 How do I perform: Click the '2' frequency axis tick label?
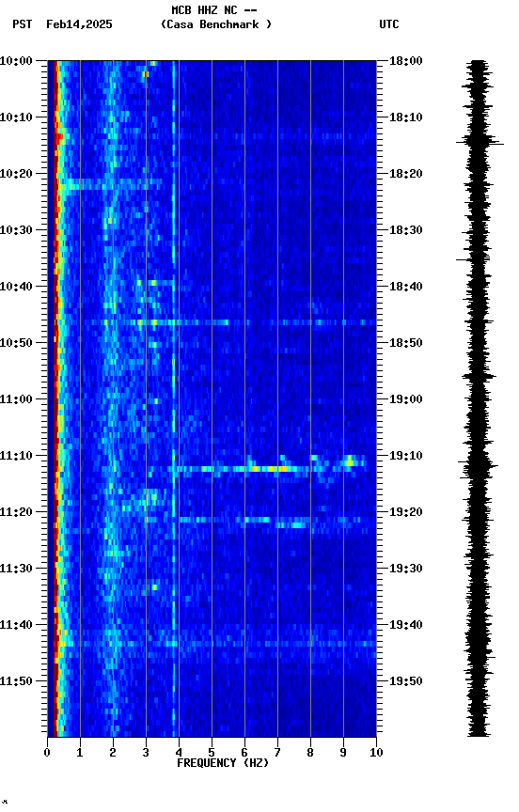coord(113,753)
